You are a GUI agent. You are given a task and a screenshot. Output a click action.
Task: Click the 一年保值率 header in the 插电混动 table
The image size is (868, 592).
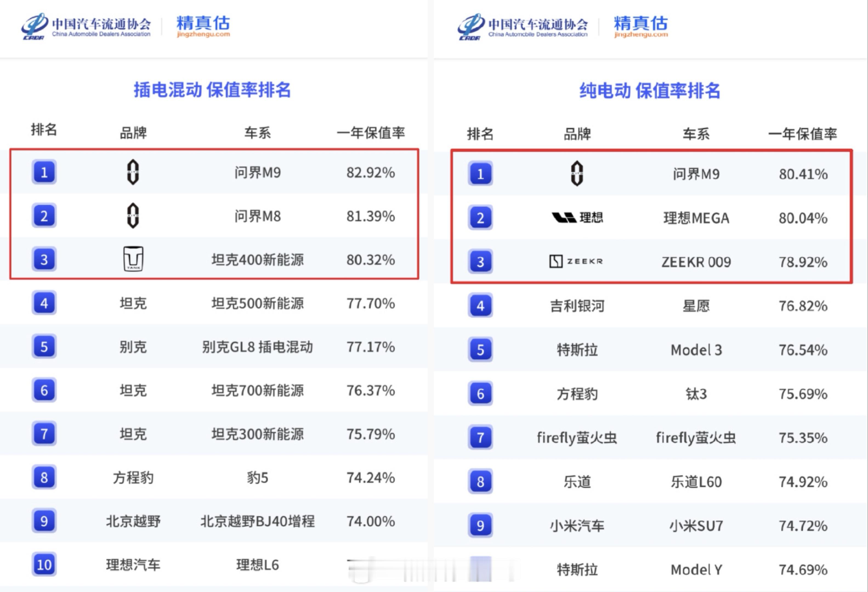coord(371,132)
